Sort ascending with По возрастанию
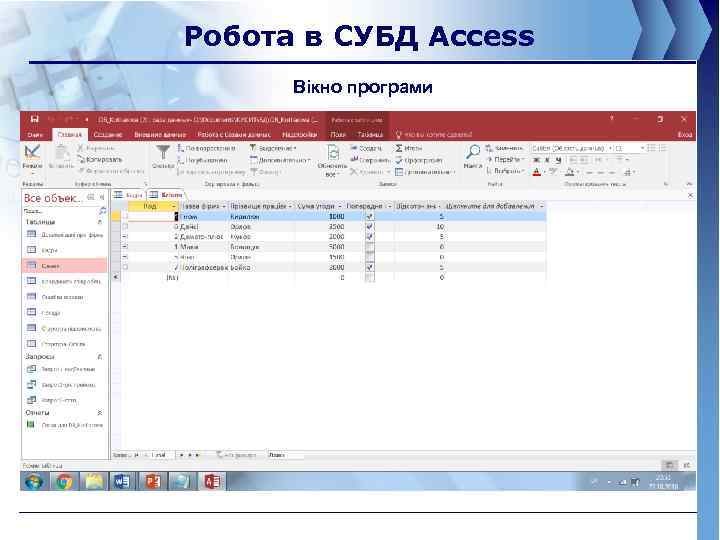720x540 pixels. [207, 148]
